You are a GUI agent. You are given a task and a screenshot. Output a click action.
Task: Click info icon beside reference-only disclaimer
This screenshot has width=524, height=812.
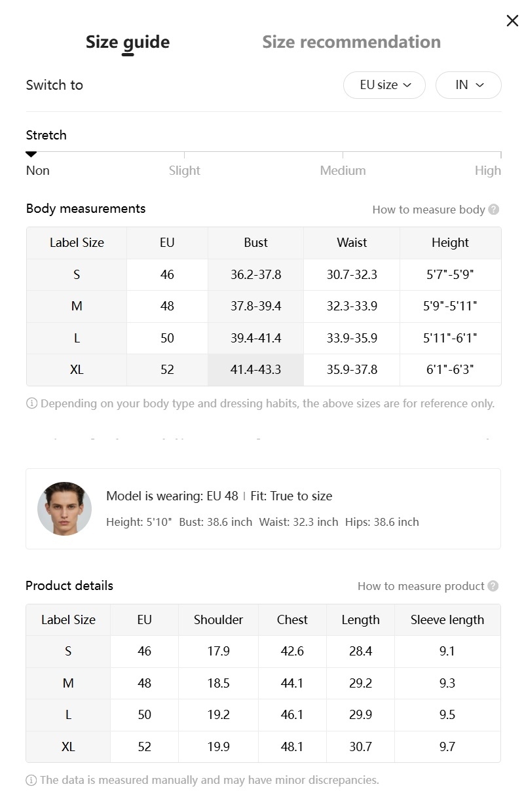point(31,403)
